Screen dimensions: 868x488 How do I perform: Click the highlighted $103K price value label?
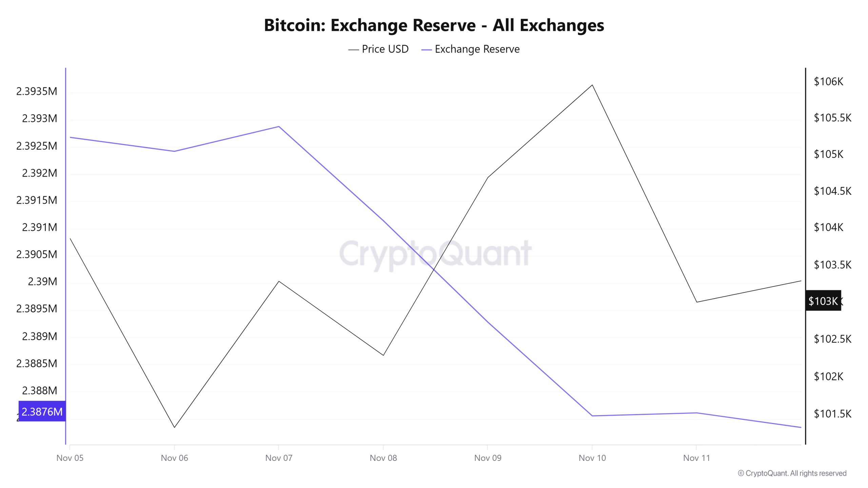click(823, 301)
